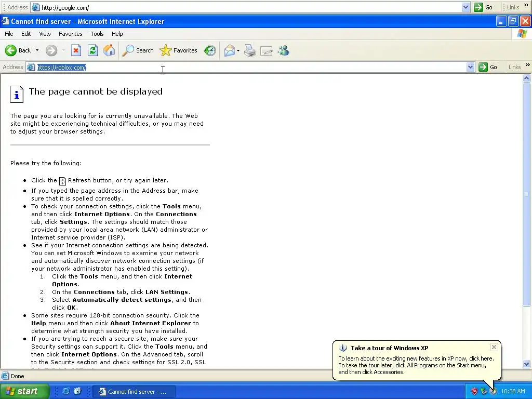This screenshot has width=532, height=399.
Task: Select the Cannot find server taskbar button
Action: tap(134, 392)
